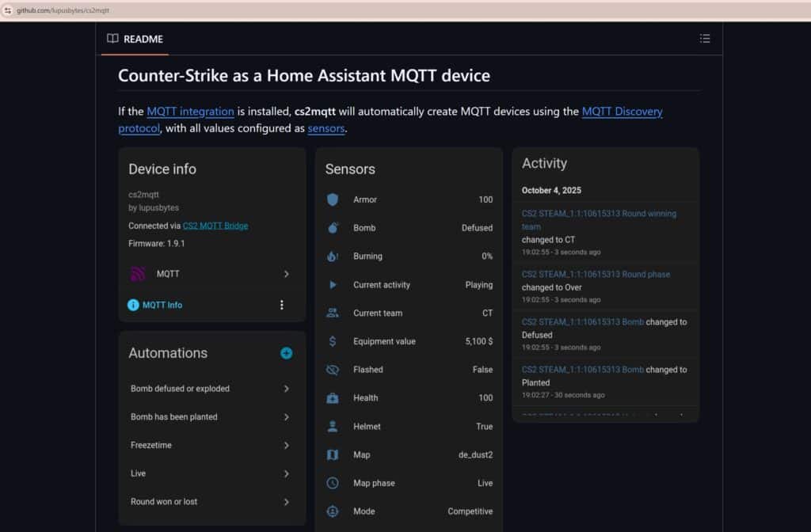Open the MQTT integration link
This screenshot has height=532, width=811.
(190, 112)
